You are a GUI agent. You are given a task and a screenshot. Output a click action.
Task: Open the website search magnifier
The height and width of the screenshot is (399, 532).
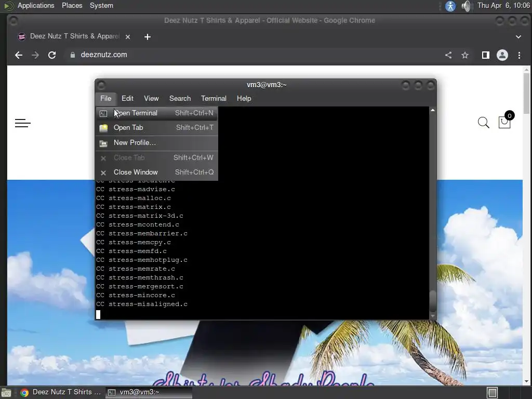click(x=484, y=123)
